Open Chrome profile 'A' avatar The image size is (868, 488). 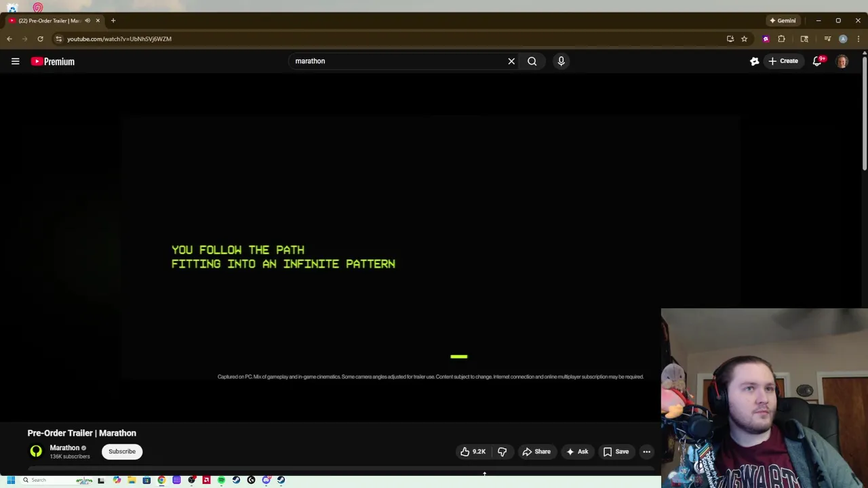843,39
